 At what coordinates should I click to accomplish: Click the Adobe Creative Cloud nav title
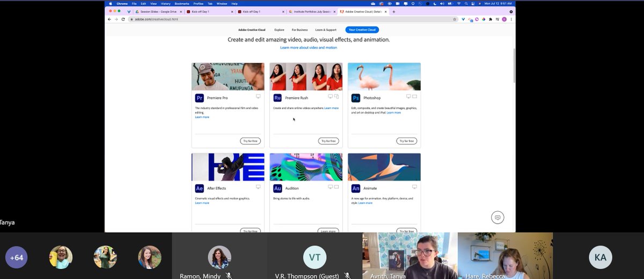click(x=252, y=30)
